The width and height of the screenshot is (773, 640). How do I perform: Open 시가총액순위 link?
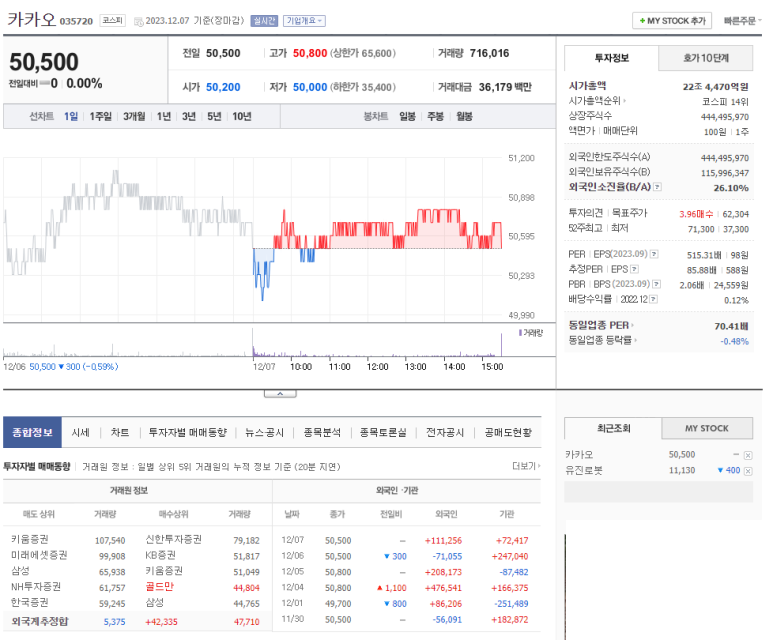coord(597,101)
